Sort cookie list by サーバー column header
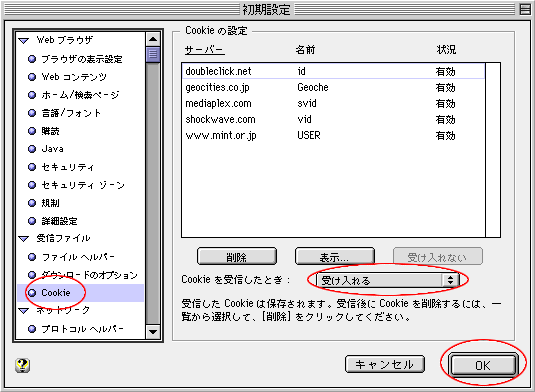Screen dimensions: 535x392 204,50
